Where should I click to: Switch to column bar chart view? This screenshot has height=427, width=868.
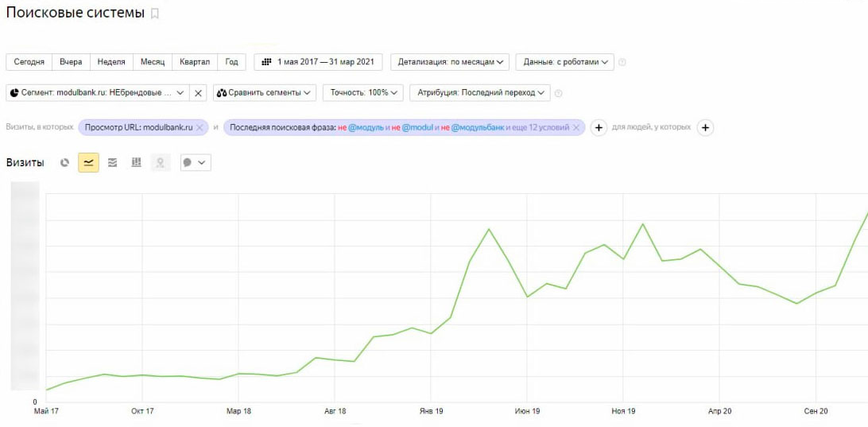[x=136, y=162]
